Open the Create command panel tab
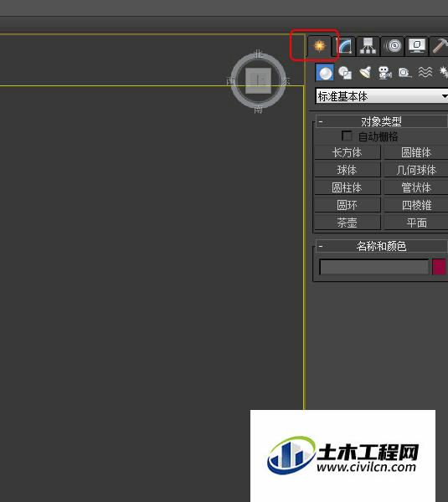The image size is (448, 502). click(319, 46)
